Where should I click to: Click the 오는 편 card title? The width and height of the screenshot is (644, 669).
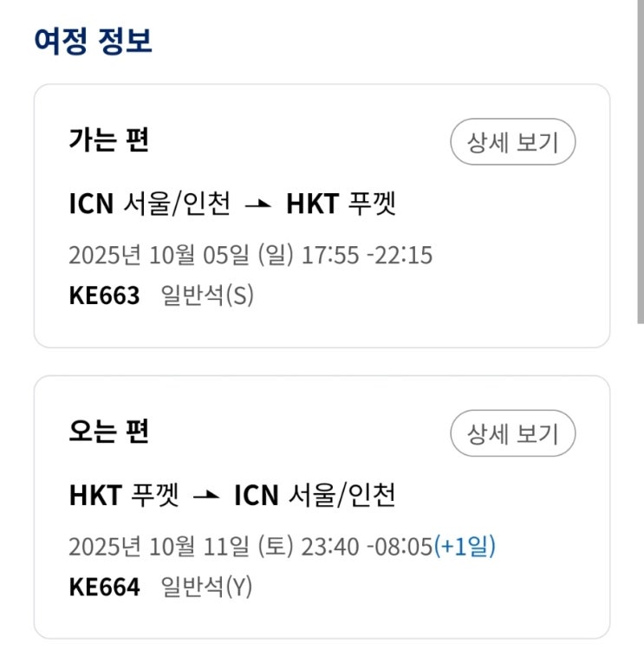point(108,431)
